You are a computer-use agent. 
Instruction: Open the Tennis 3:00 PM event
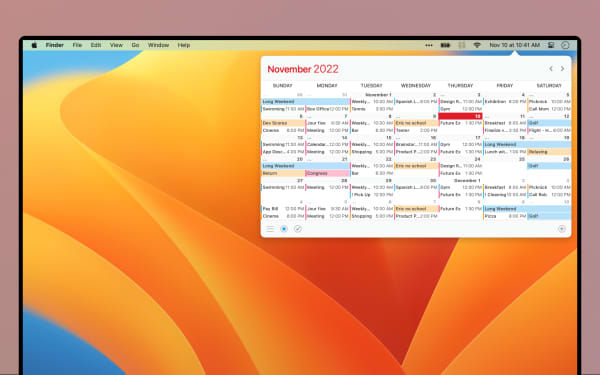pyautogui.click(x=372, y=109)
